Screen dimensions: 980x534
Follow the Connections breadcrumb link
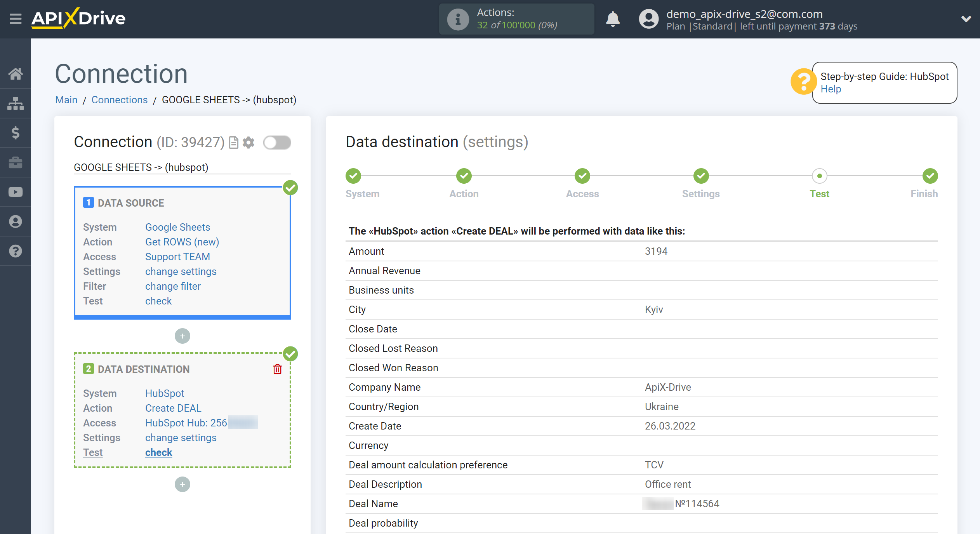coord(120,100)
